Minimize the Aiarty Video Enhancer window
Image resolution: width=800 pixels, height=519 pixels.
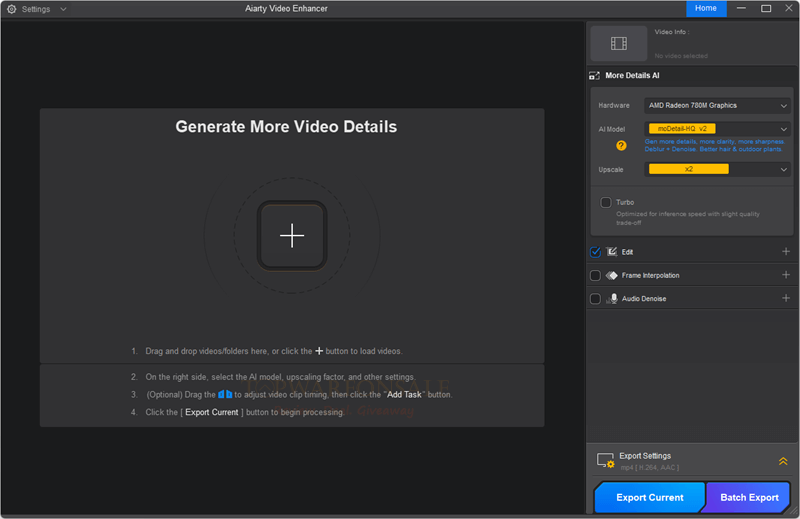[741, 8]
